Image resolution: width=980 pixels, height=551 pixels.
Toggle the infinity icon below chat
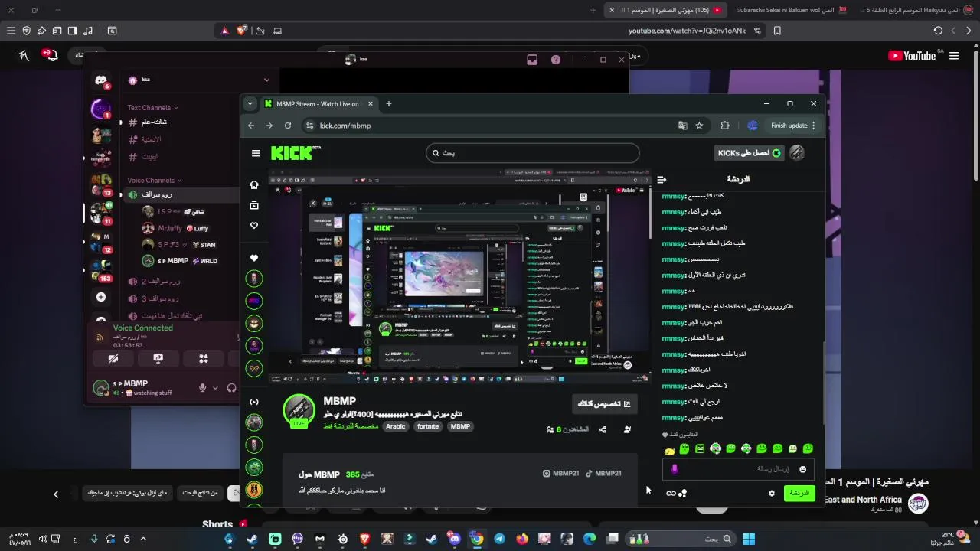671,494
